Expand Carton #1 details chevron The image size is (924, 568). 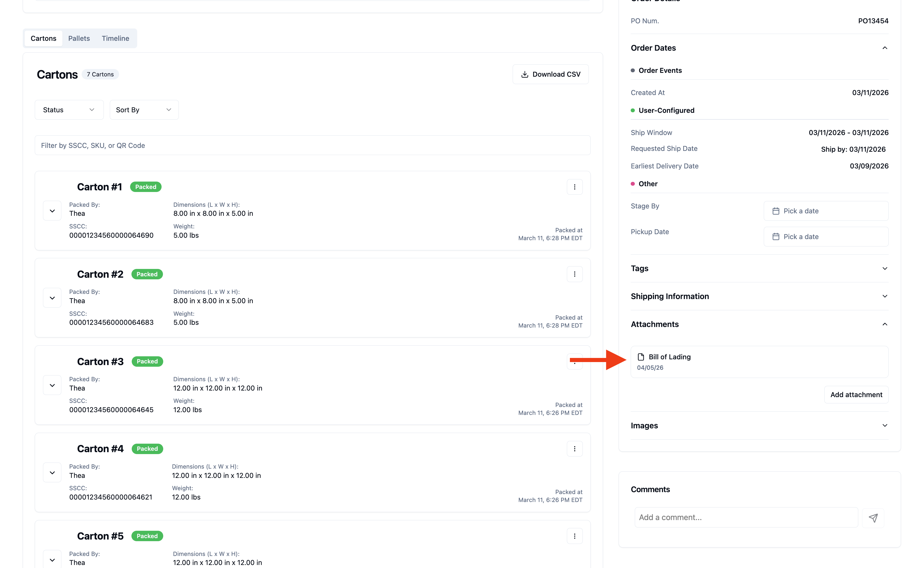[x=52, y=211]
